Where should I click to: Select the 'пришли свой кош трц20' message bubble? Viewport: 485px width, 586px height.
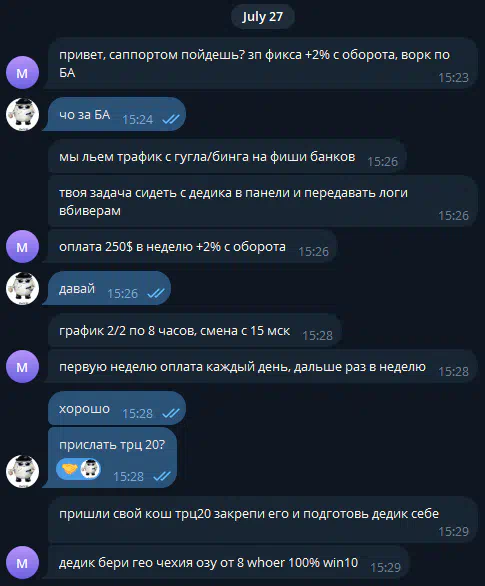263,519
